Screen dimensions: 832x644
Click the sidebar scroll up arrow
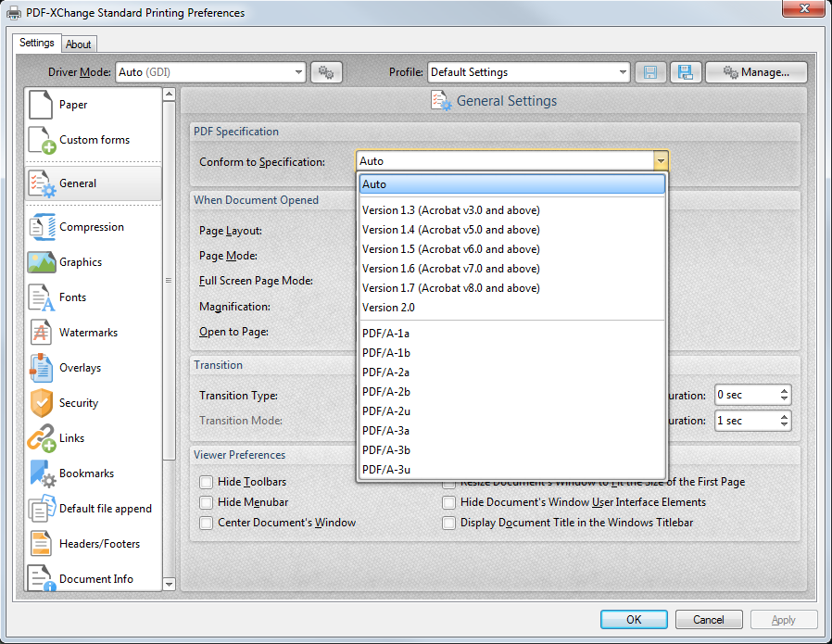(x=169, y=95)
